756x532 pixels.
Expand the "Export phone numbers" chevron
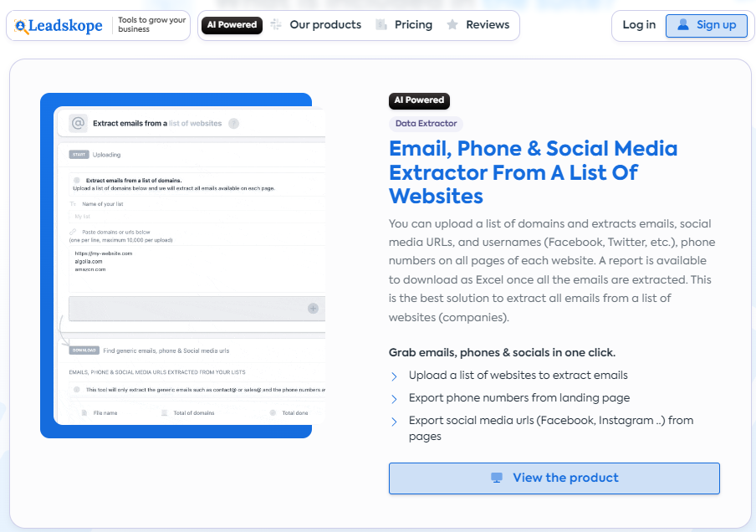click(395, 399)
